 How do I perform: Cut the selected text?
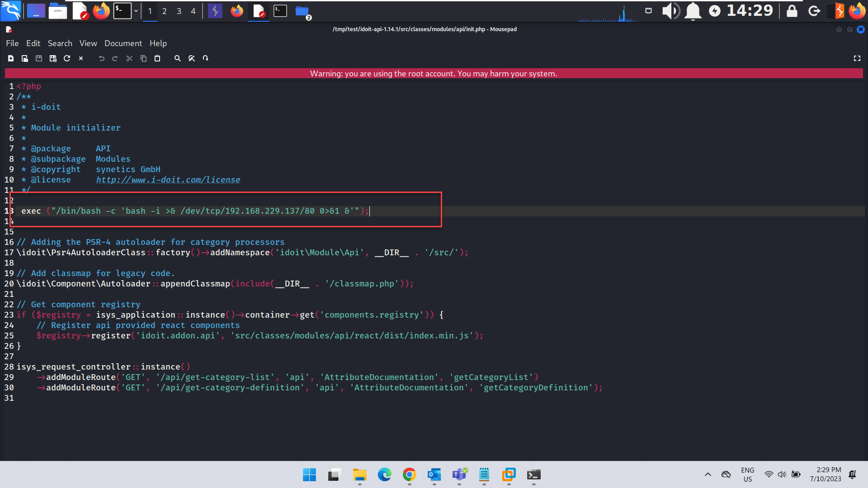129,58
